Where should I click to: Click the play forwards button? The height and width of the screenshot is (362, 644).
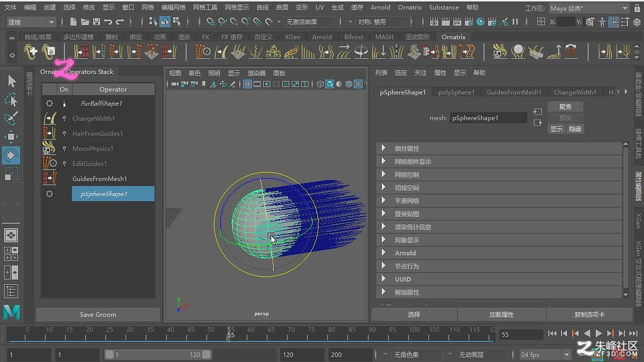pyautogui.click(x=599, y=333)
